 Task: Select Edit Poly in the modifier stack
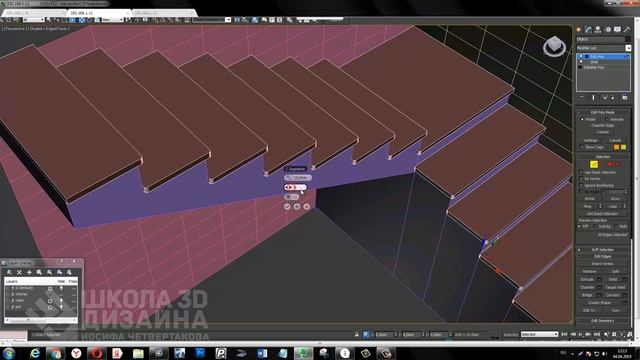click(603, 57)
